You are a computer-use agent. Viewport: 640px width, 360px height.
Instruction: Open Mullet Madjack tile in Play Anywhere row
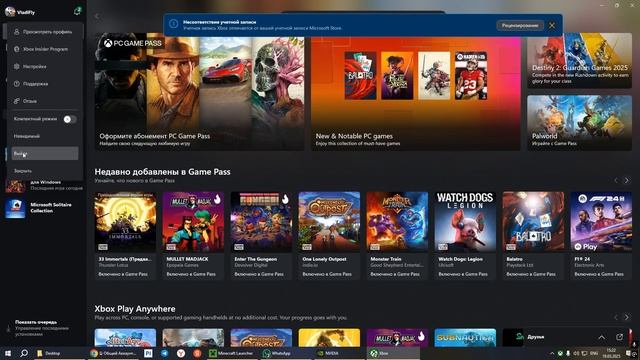(x=397, y=338)
